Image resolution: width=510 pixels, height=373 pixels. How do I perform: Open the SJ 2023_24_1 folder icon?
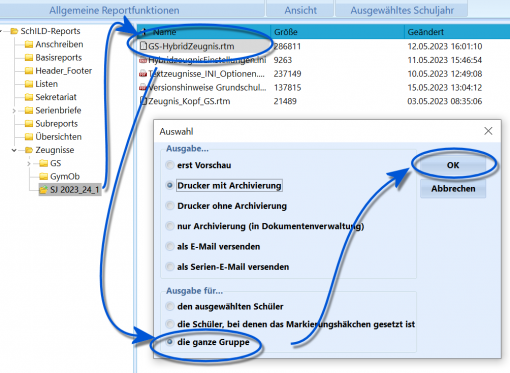43,190
